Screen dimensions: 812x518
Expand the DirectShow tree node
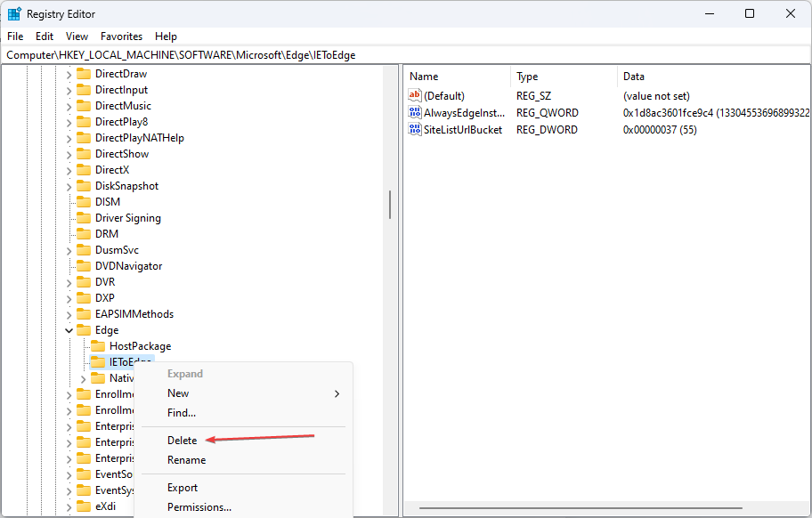(x=69, y=155)
